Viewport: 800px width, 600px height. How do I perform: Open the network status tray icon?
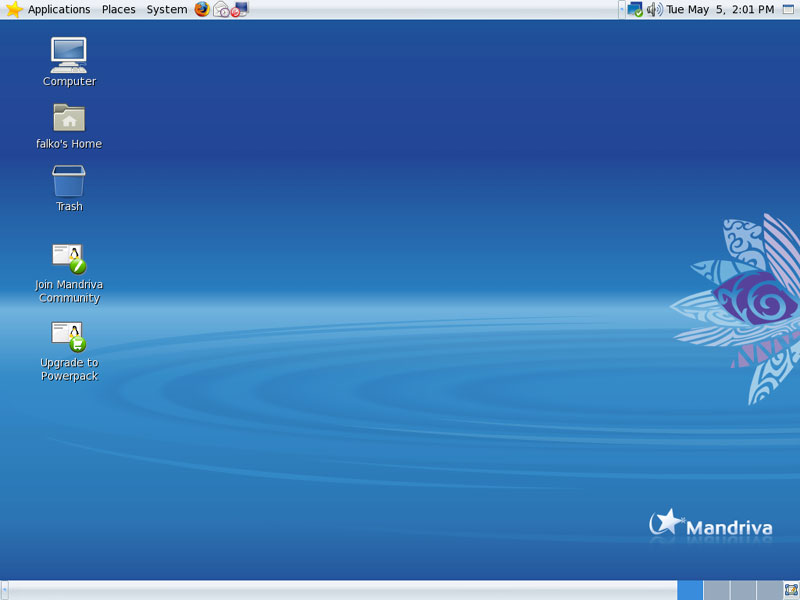pyautogui.click(x=635, y=9)
